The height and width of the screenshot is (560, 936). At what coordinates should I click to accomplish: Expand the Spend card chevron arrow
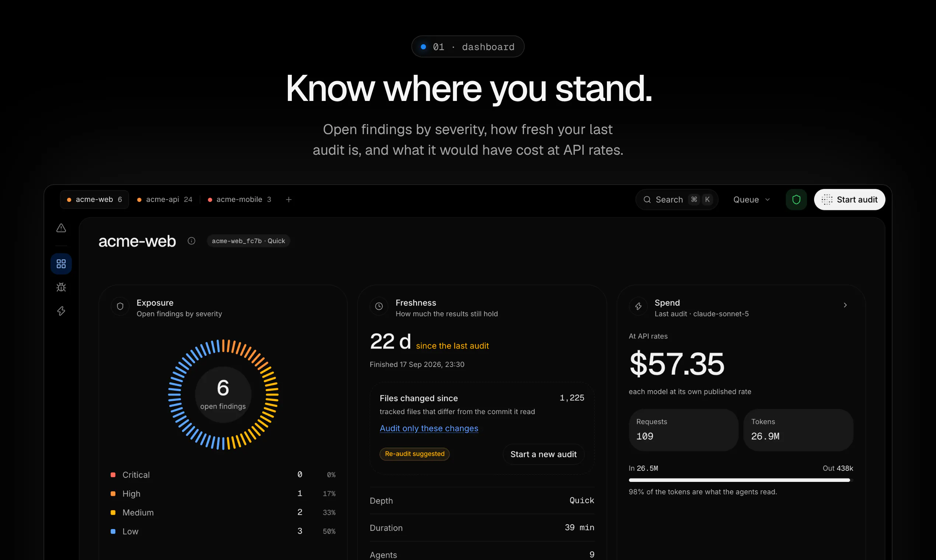pos(845,305)
